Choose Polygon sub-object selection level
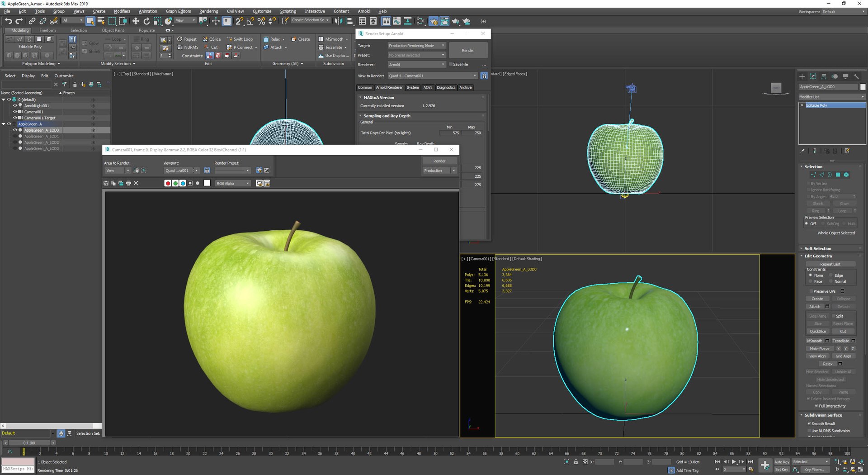 pos(838,175)
